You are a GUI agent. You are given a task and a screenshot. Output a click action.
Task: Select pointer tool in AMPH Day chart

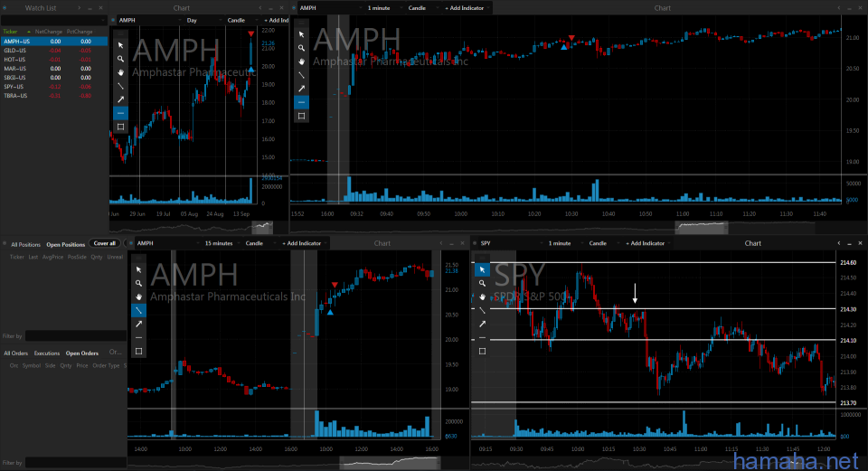[120, 45]
